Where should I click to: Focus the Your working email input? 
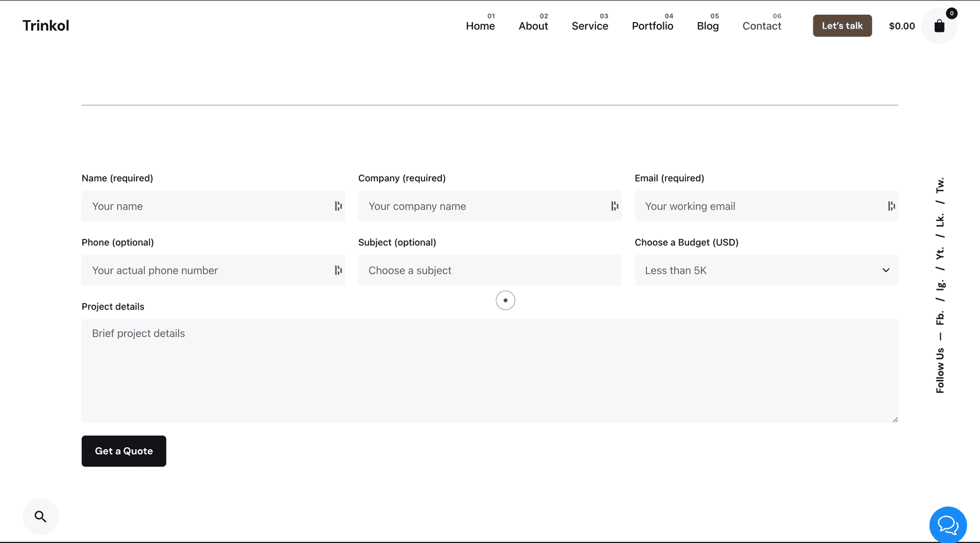766,206
